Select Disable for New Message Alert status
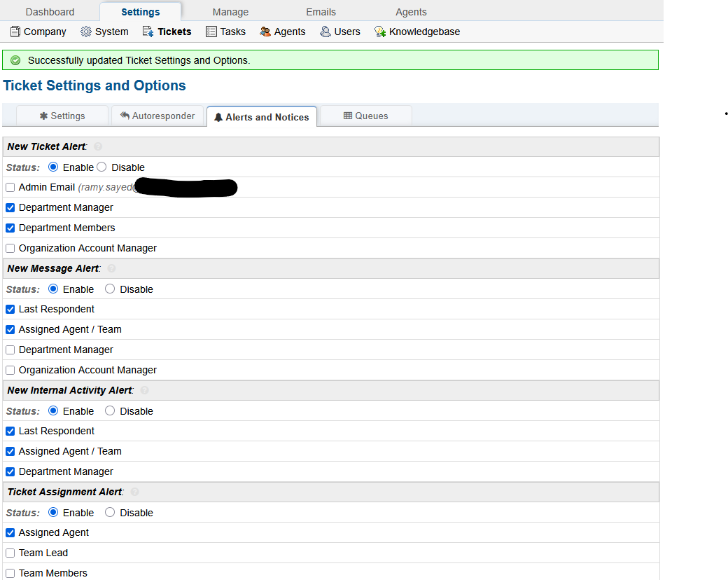This screenshot has width=728, height=580. coord(110,289)
